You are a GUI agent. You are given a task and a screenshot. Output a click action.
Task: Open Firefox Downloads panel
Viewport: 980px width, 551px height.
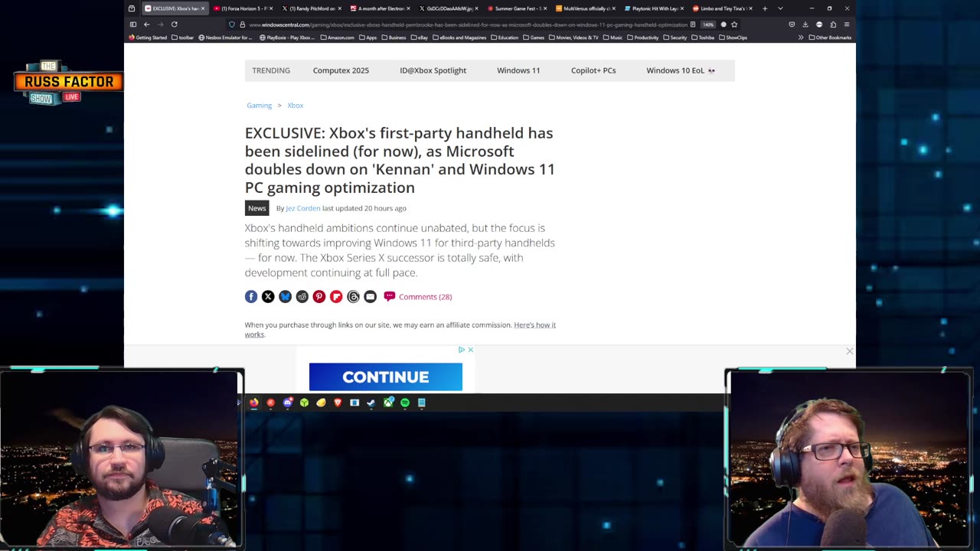pyautogui.click(x=805, y=24)
